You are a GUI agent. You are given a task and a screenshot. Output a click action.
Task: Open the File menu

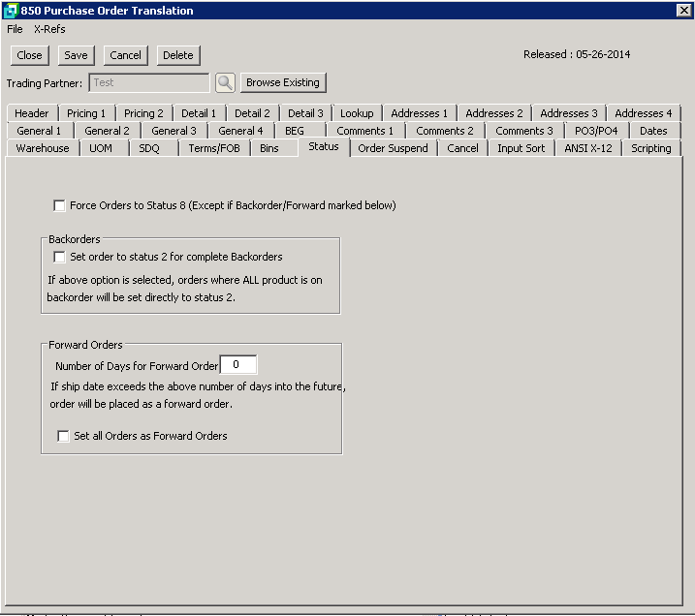tap(15, 29)
